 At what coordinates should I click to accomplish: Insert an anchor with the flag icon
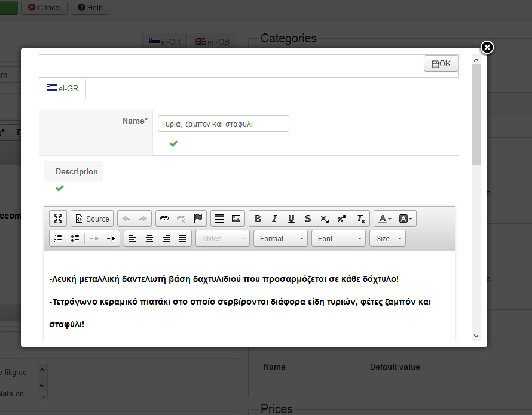198,219
